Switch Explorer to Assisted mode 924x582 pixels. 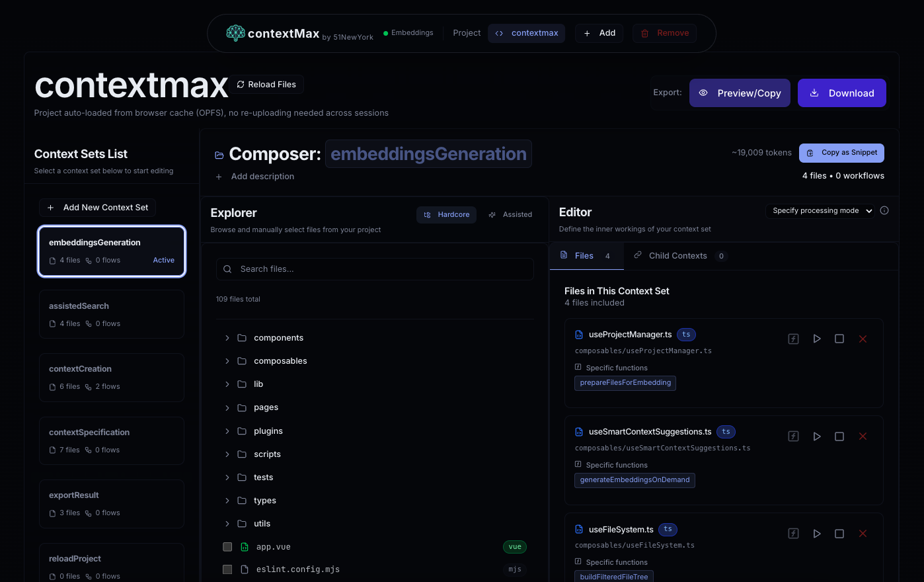[x=510, y=215]
